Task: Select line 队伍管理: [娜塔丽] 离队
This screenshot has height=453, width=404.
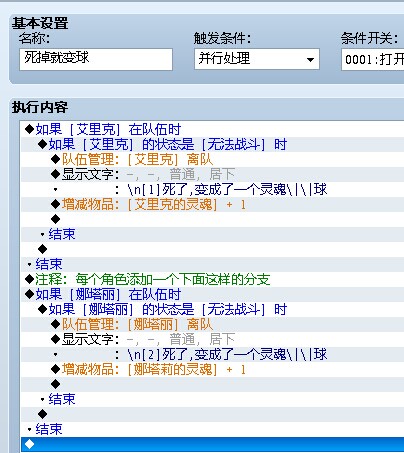Action: pos(212,324)
